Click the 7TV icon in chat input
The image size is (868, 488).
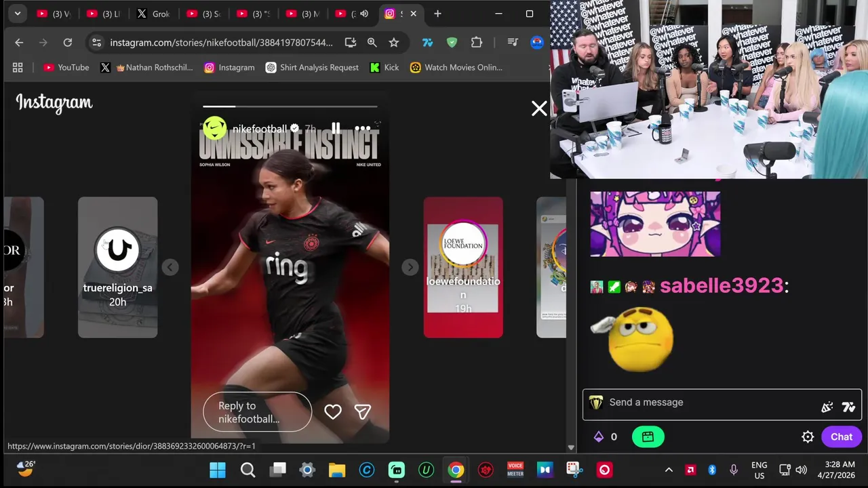pos(848,407)
